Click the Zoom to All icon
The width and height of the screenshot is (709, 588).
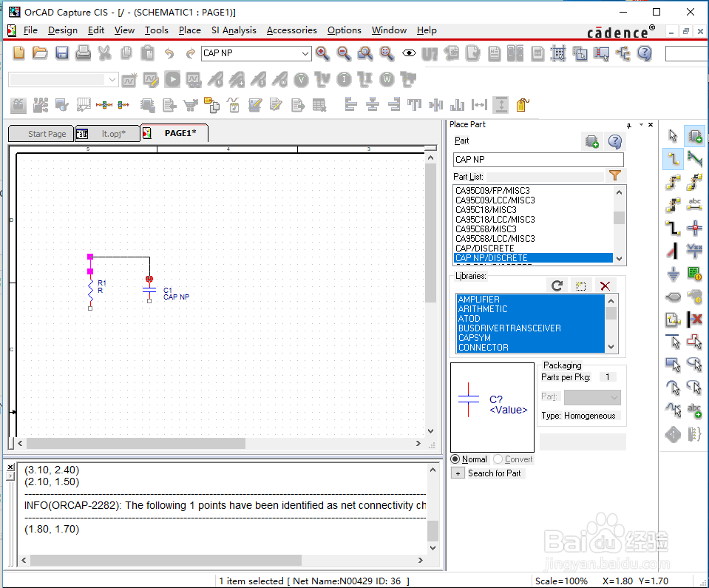pyautogui.click(x=387, y=53)
